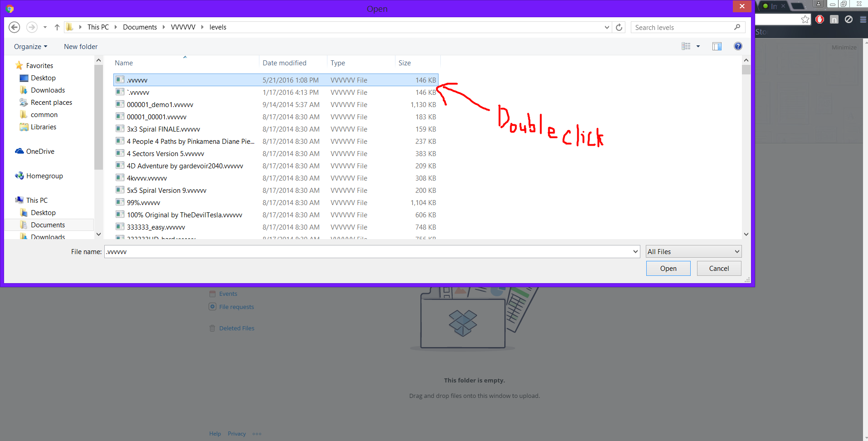Click the Up one level arrow

tap(57, 27)
